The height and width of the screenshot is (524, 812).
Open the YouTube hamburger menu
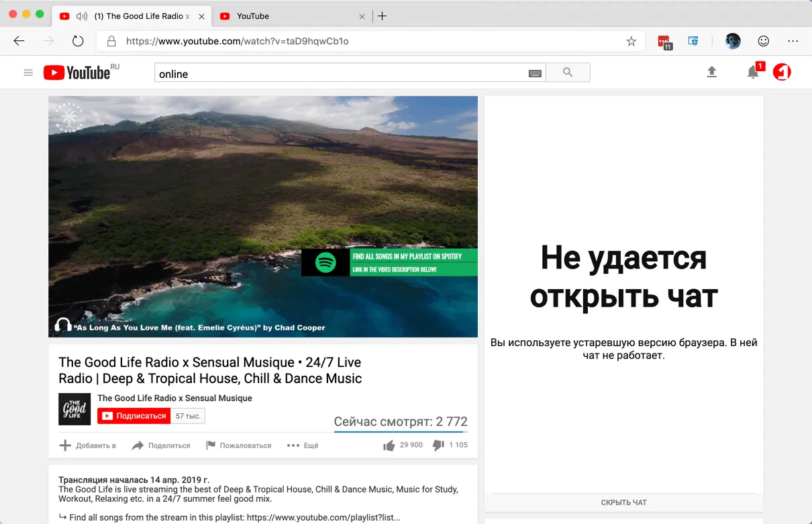[28, 72]
